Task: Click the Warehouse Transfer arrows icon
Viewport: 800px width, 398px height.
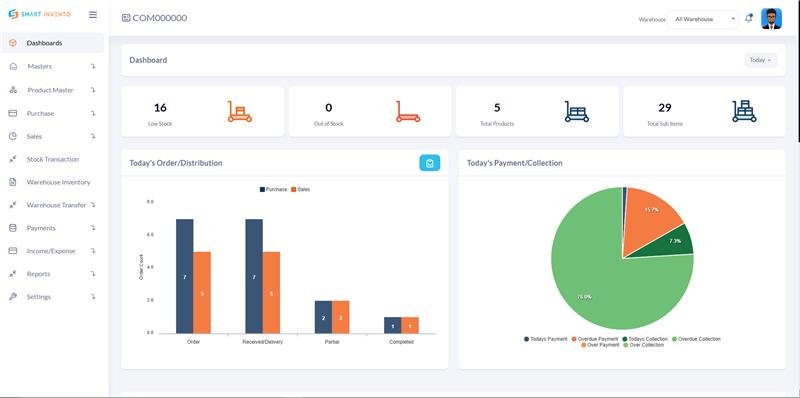Action: point(13,205)
